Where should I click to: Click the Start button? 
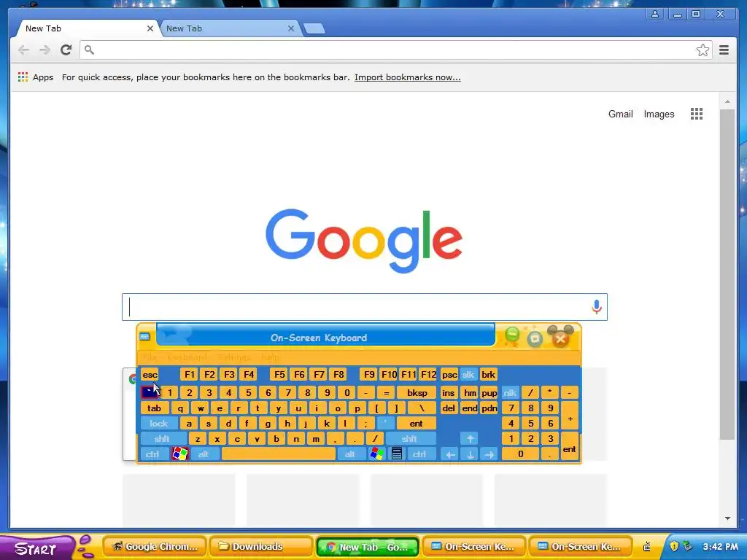pyautogui.click(x=36, y=548)
